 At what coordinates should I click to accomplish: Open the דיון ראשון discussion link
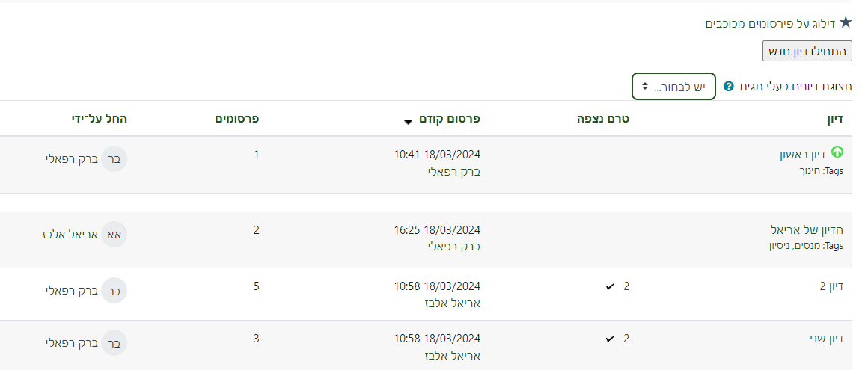pyautogui.click(x=802, y=155)
